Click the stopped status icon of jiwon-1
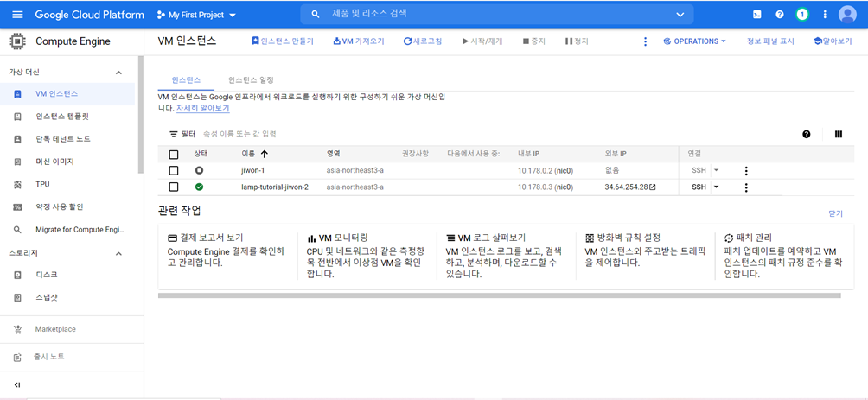The height and width of the screenshot is (400, 868). [x=200, y=170]
